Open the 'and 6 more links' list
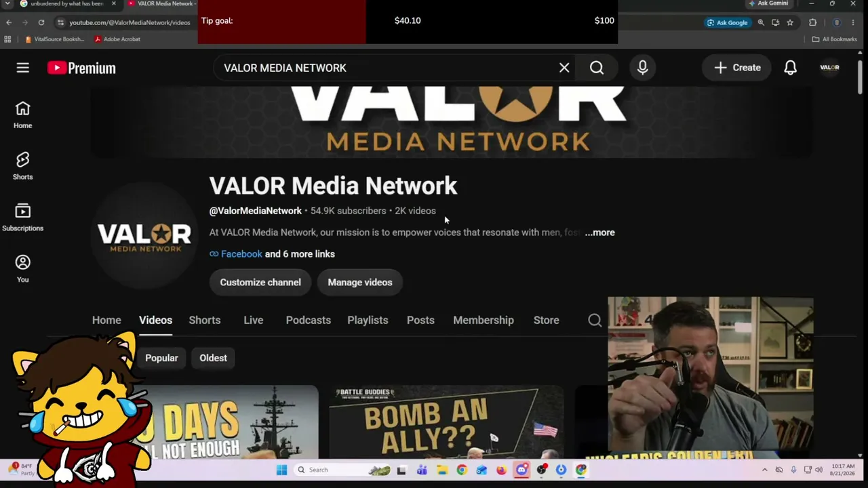This screenshot has height=488, width=868. pyautogui.click(x=300, y=254)
